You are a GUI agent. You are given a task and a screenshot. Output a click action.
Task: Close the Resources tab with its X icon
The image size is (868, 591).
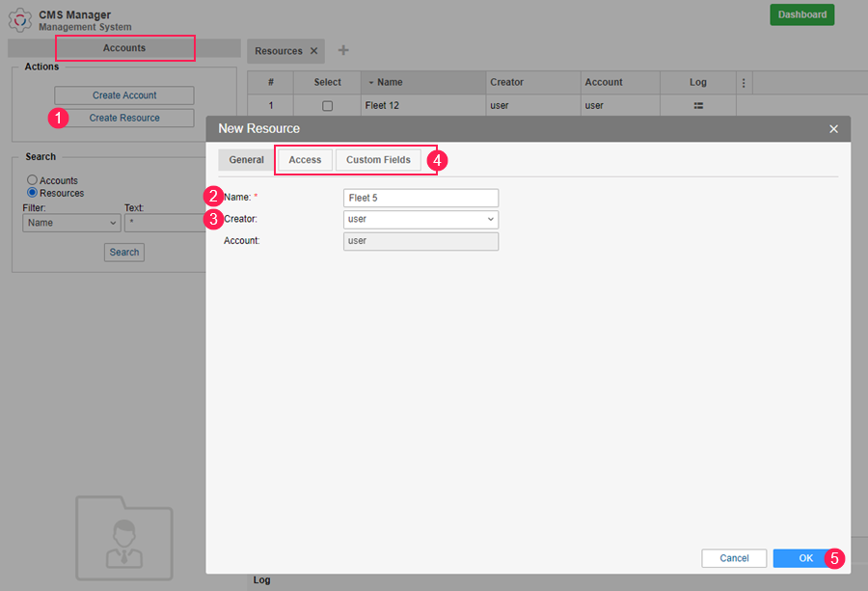point(313,51)
